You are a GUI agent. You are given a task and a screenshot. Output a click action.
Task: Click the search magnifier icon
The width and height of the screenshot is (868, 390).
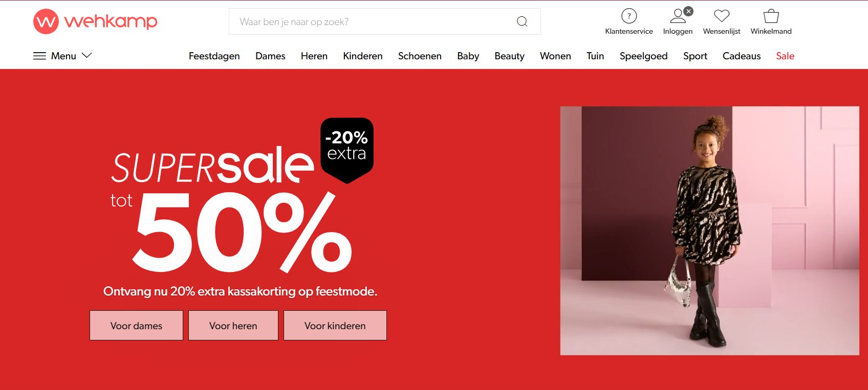pos(522,21)
